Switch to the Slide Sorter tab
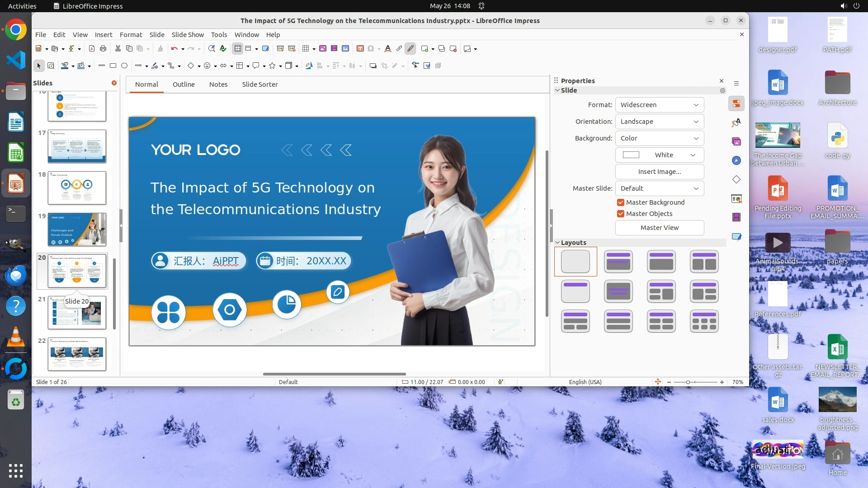The width and height of the screenshot is (868, 488). [259, 84]
